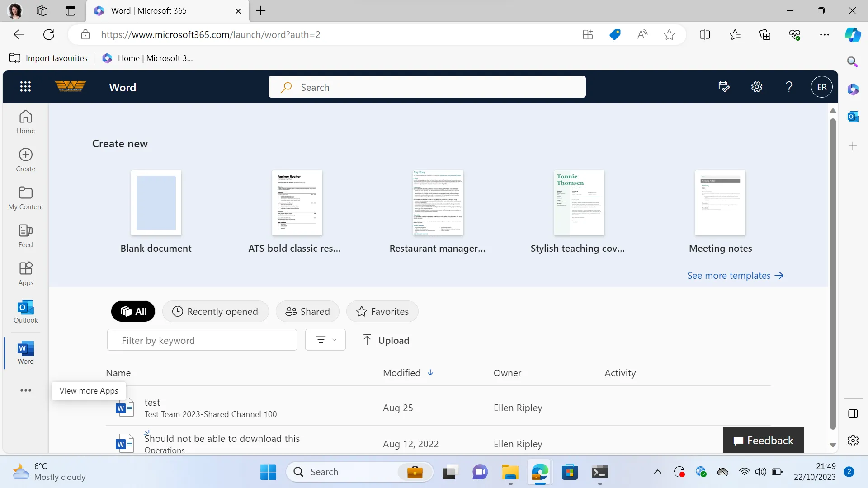Open Windows Start menu
This screenshot has width=868, height=488.
(x=268, y=472)
